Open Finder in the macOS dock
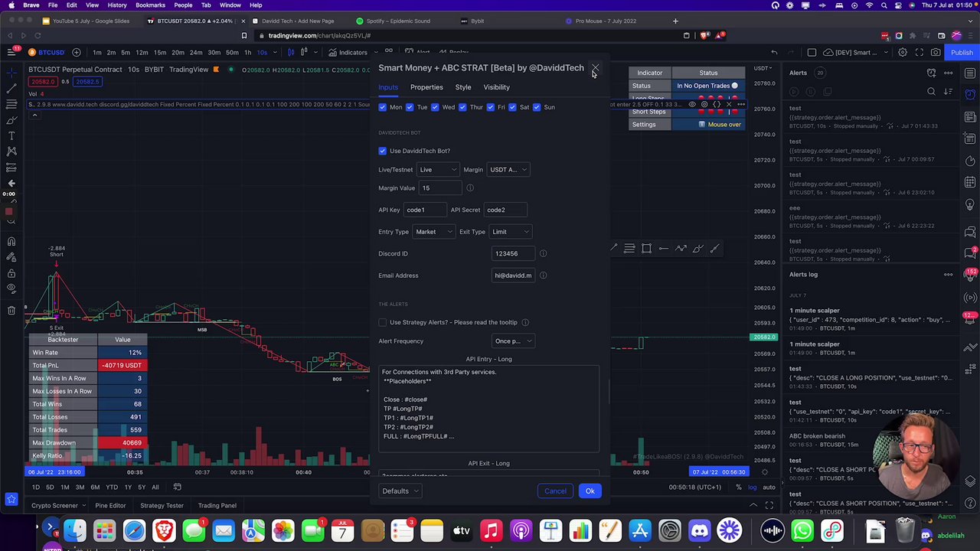This screenshot has width=980, height=551. click(75, 530)
